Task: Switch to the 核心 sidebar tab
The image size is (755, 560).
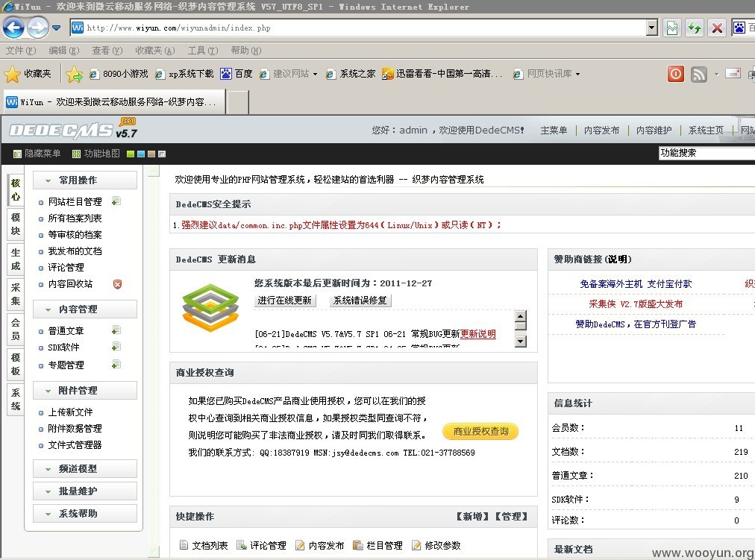Action: pos(16,189)
